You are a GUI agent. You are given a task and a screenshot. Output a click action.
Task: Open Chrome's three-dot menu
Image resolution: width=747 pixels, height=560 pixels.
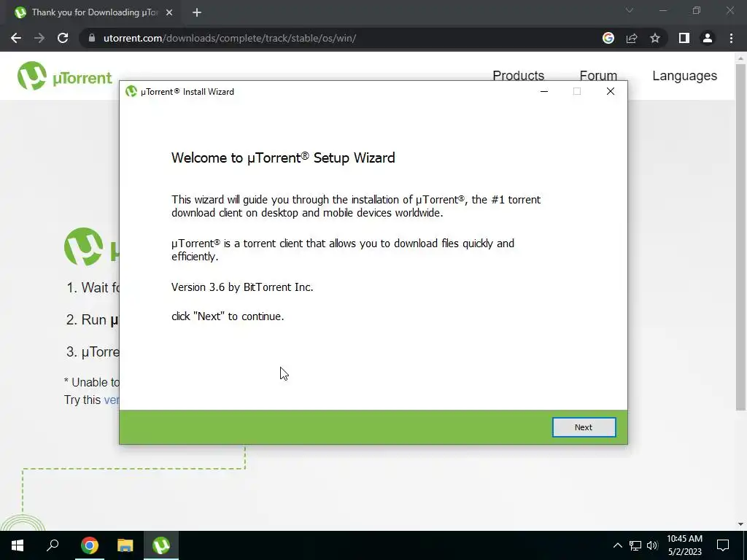(731, 38)
